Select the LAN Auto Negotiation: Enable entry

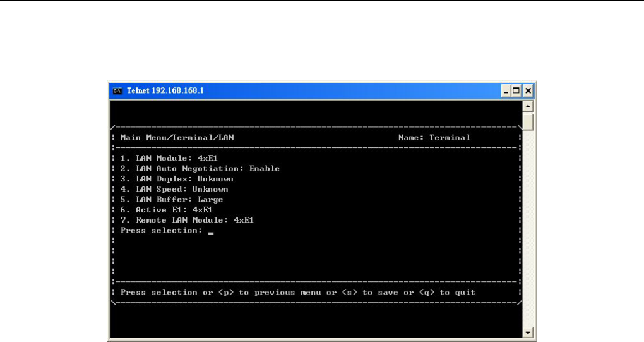(x=200, y=169)
